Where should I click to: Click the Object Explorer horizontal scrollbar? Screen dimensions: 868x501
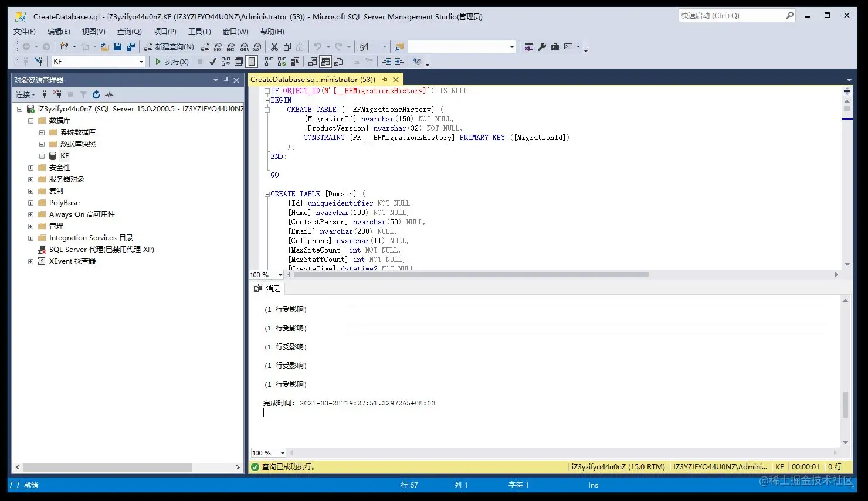(107, 467)
